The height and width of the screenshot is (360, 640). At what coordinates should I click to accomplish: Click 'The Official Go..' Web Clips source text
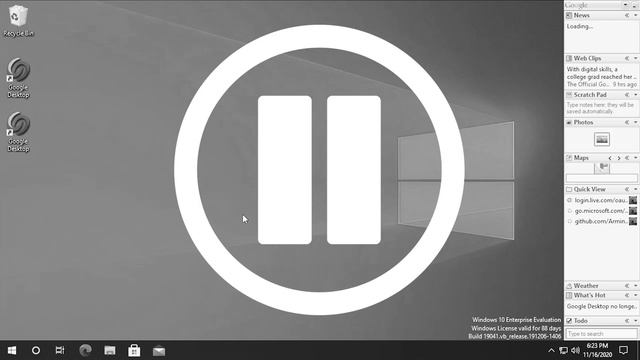(588, 84)
